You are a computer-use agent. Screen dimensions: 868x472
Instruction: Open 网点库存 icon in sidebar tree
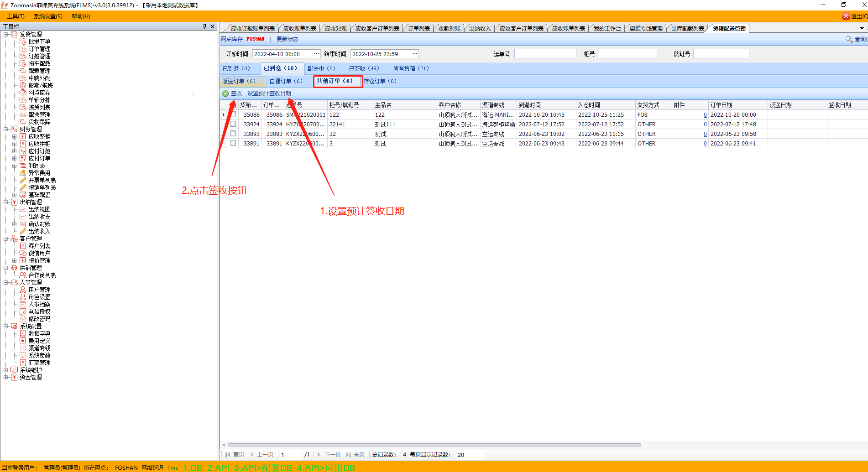click(x=23, y=93)
